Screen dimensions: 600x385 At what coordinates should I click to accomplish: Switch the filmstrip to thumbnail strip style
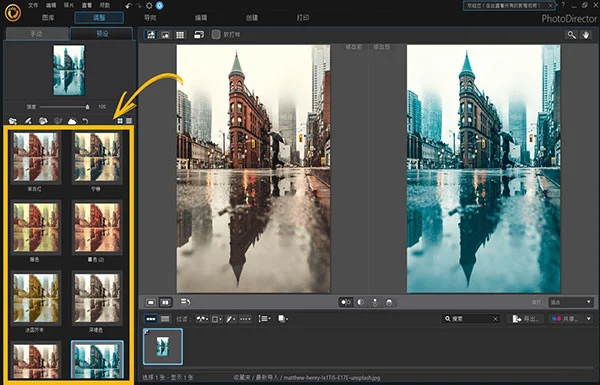[x=151, y=319]
